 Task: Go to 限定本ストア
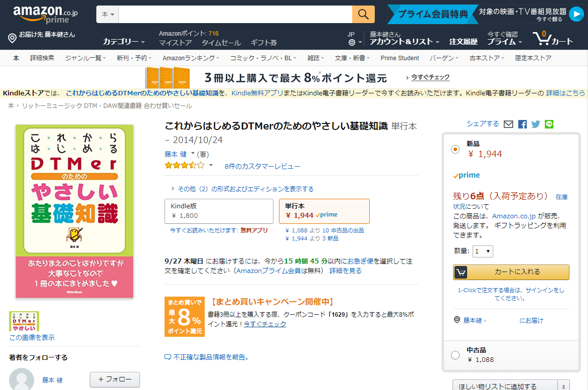(x=533, y=58)
